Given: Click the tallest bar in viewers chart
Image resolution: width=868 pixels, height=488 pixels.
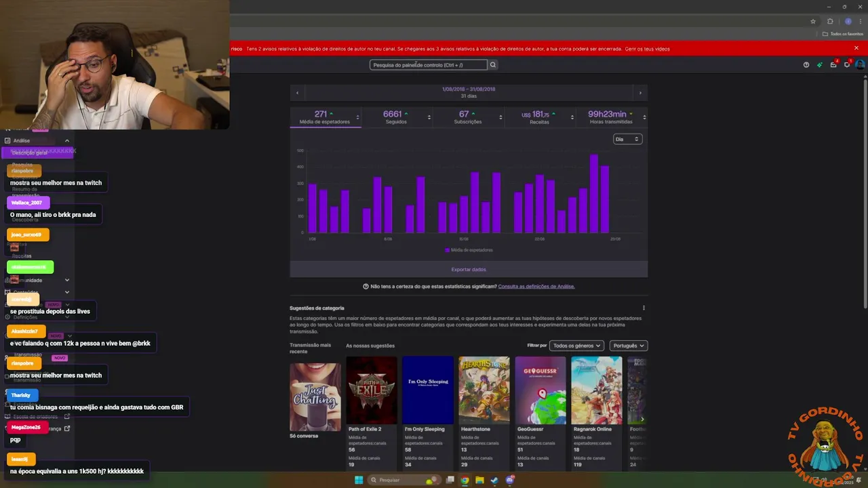Looking at the screenshot, I should (x=594, y=194).
